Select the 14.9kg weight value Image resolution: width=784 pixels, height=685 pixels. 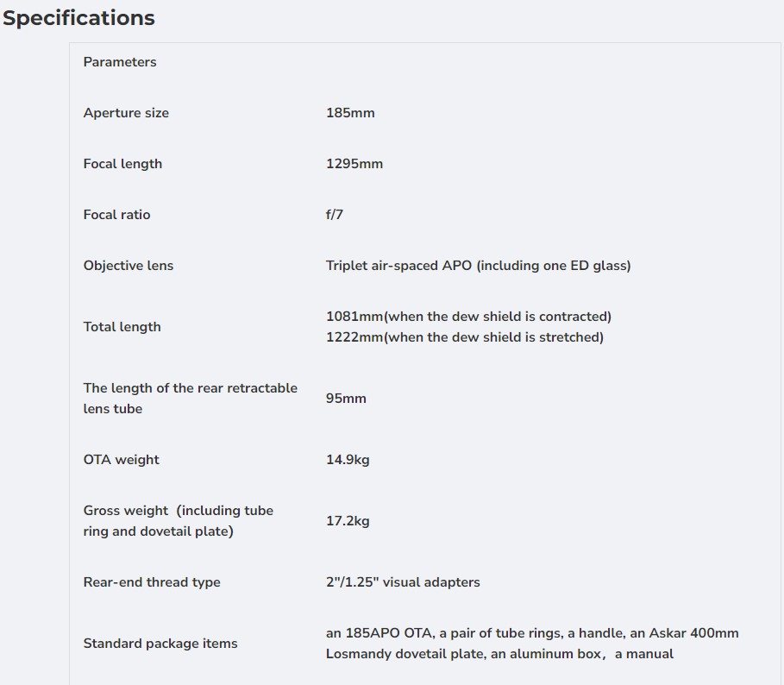348,460
